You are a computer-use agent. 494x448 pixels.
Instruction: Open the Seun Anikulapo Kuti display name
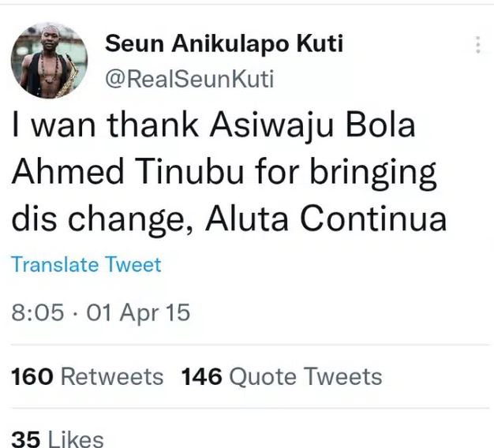(x=224, y=44)
